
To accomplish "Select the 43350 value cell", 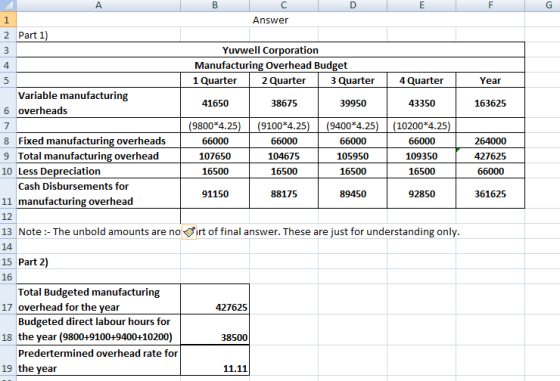I will [x=421, y=103].
